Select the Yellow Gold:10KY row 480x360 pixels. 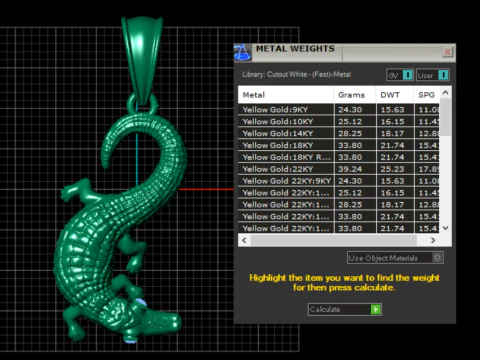[339, 121]
